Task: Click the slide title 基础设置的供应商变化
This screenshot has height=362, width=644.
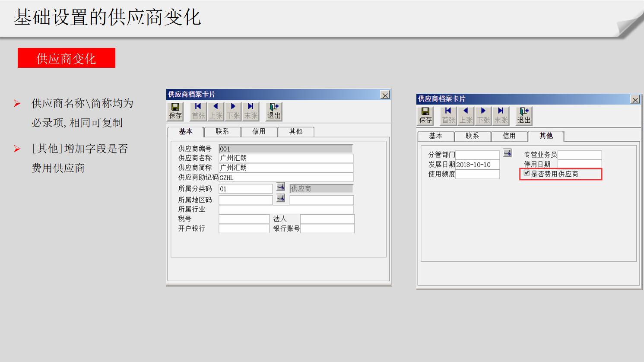Action: pos(107,17)
